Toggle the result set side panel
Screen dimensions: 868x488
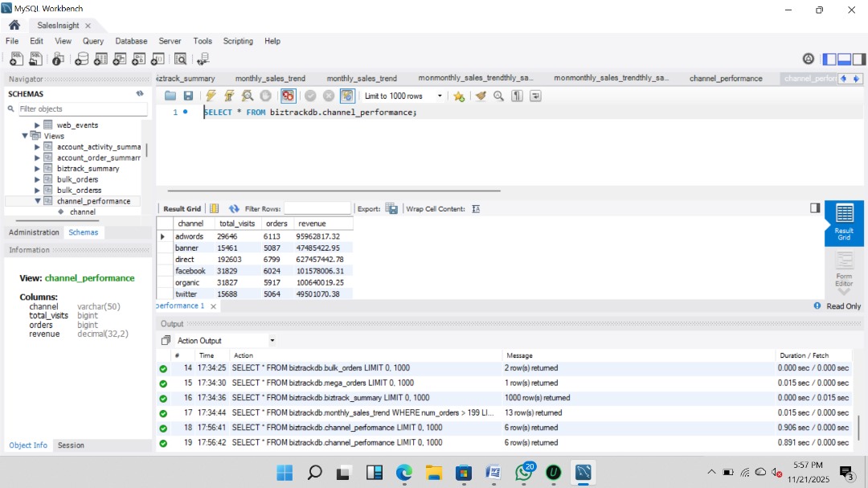point(815,207)
